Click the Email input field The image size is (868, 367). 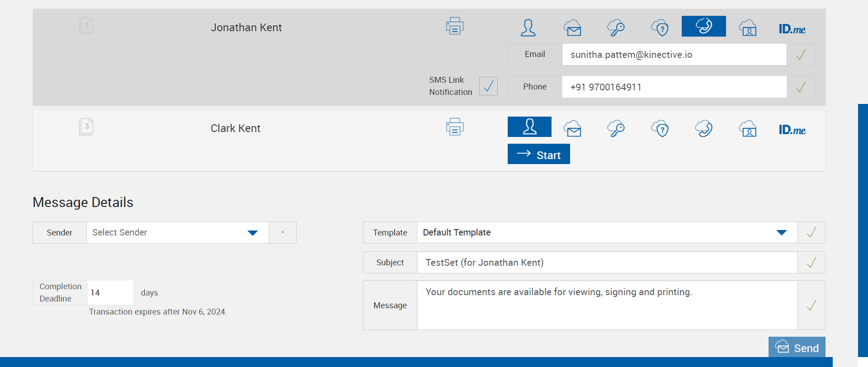pos(674,55)
